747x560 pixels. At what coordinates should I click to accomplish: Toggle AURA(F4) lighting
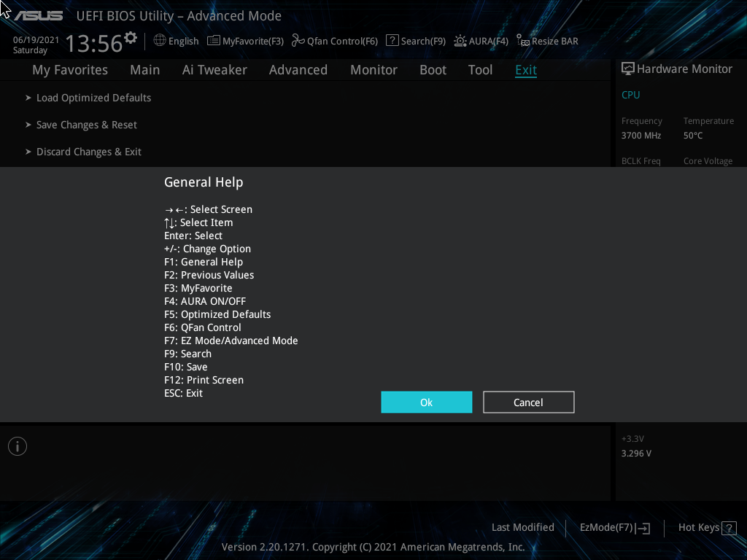pyautogui.click(x=481, y=41)
